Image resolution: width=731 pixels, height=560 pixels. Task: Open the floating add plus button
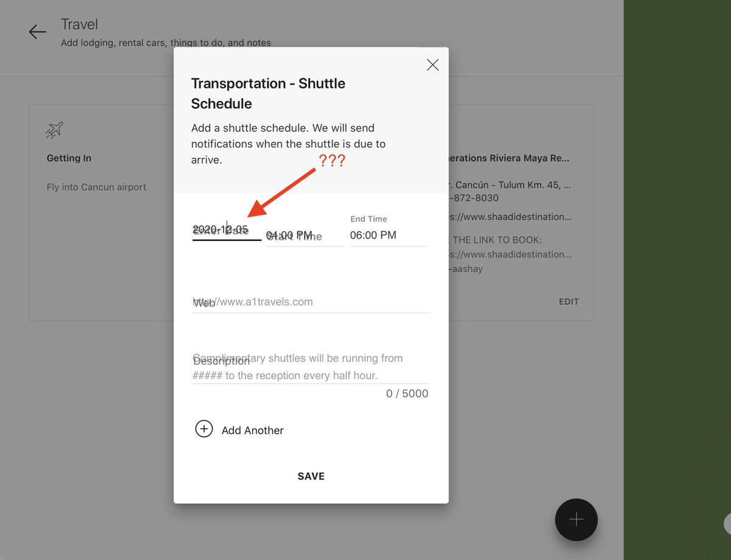coord(576,519)
